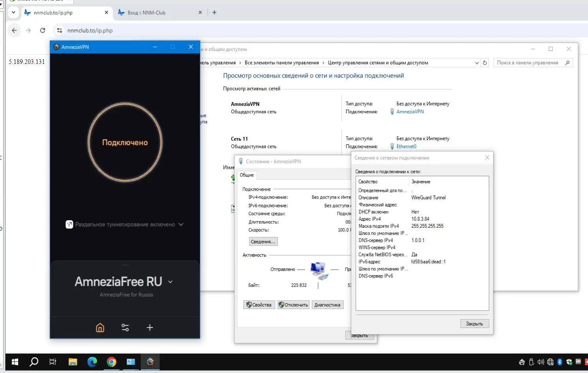Click the volume speaker tray icon
588x373 pixels.
click(541, 362)
